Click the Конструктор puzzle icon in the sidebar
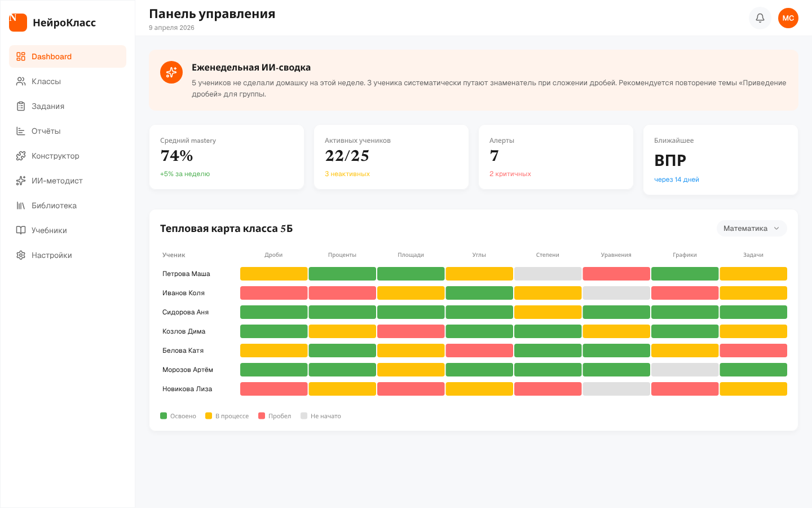 tap(21, 156)
